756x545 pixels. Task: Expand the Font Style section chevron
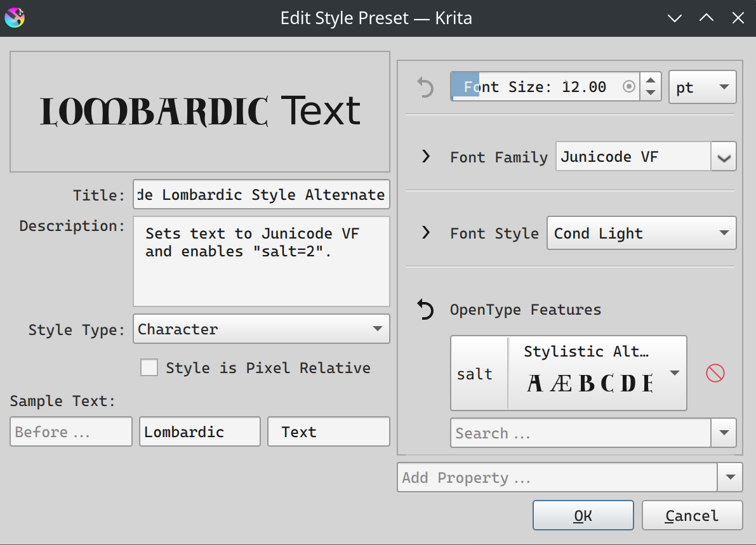coord(426,233)
